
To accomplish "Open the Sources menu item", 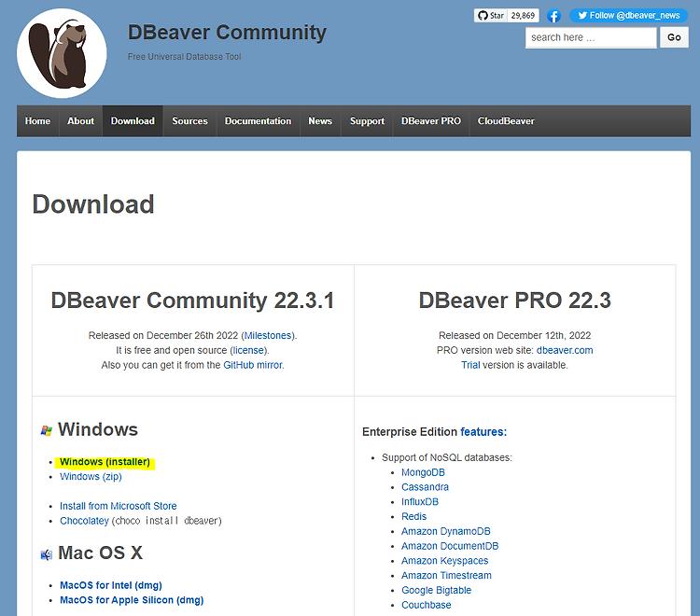I will (189, 121).
